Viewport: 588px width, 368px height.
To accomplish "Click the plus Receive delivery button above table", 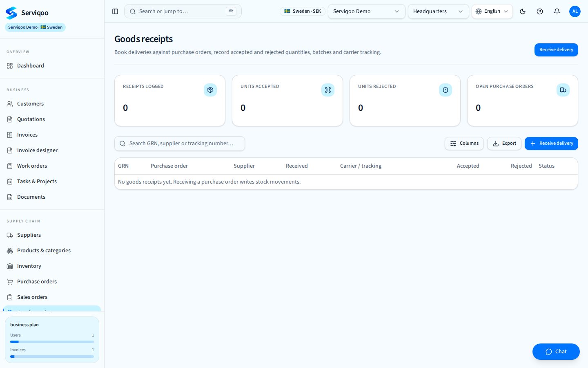I will [x=551, y=144].
